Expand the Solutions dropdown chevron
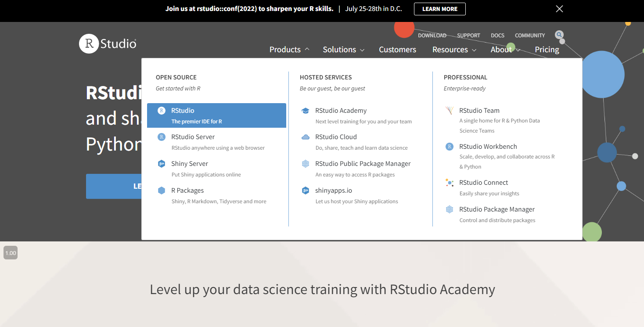The height and width of the screenshot is (327, 644). tap(362, 50)
